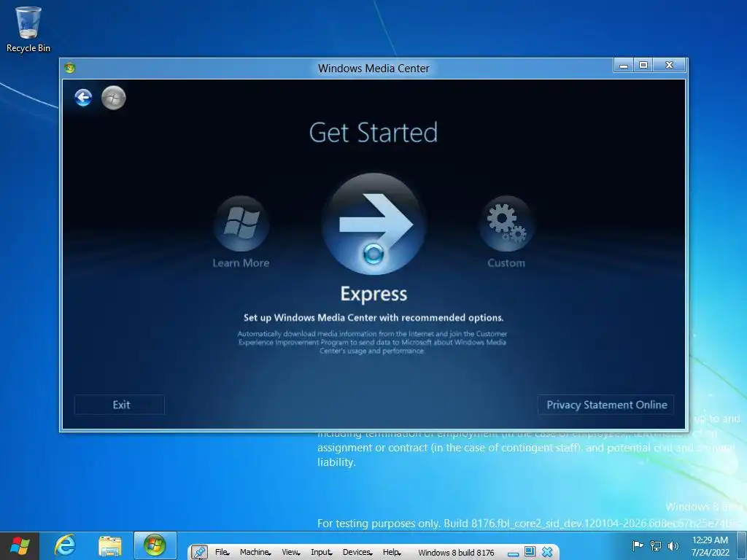Viewport: 747px width, 560px height.
Task: Open the VirtualBox View menu
Action: click(290, 553)
